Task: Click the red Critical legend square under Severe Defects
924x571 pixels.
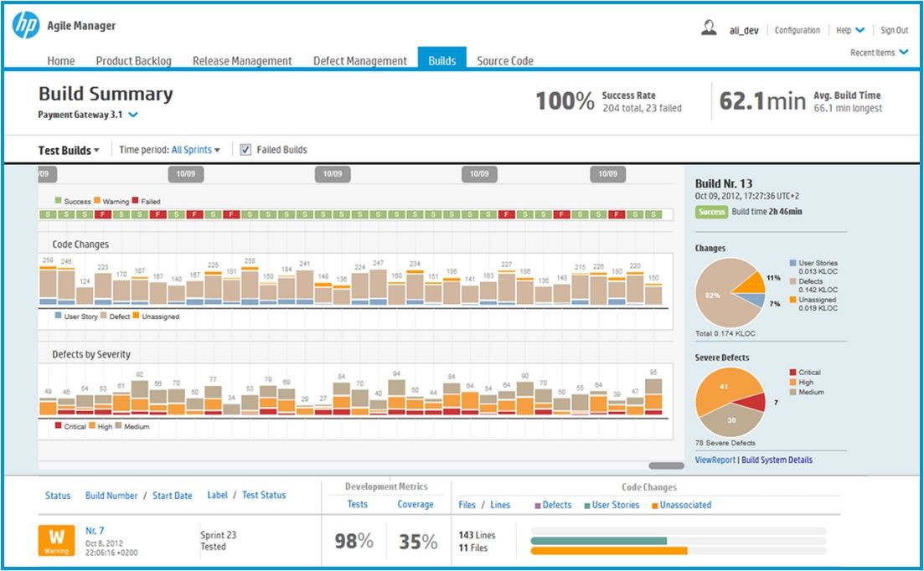Action: click(x=792, y=373)
